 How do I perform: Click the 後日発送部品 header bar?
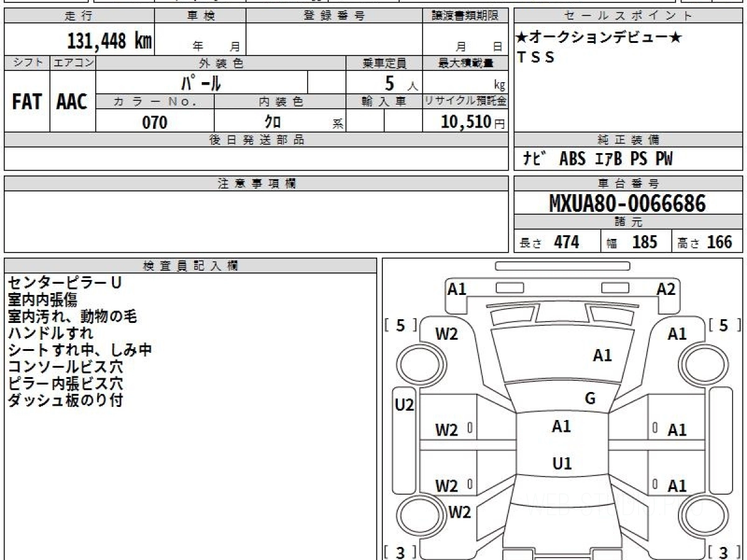(x=256, y=140)
